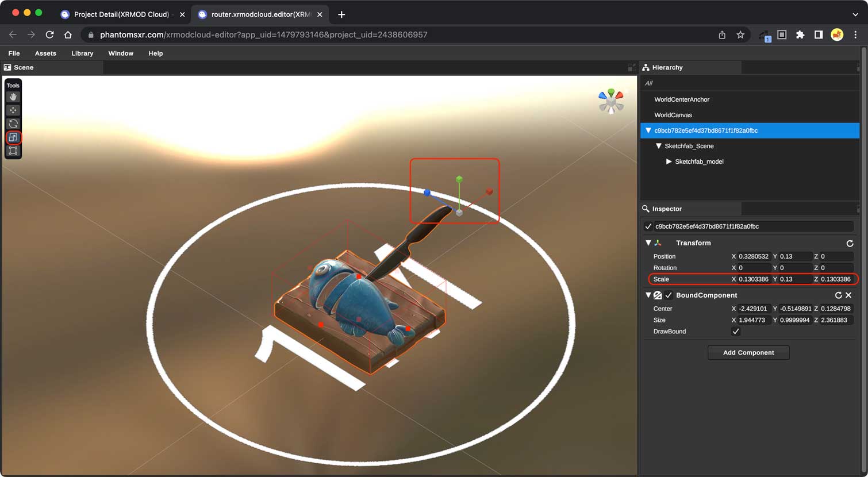Remove the BoundComponent
The image size is (868, 477).
848,295
